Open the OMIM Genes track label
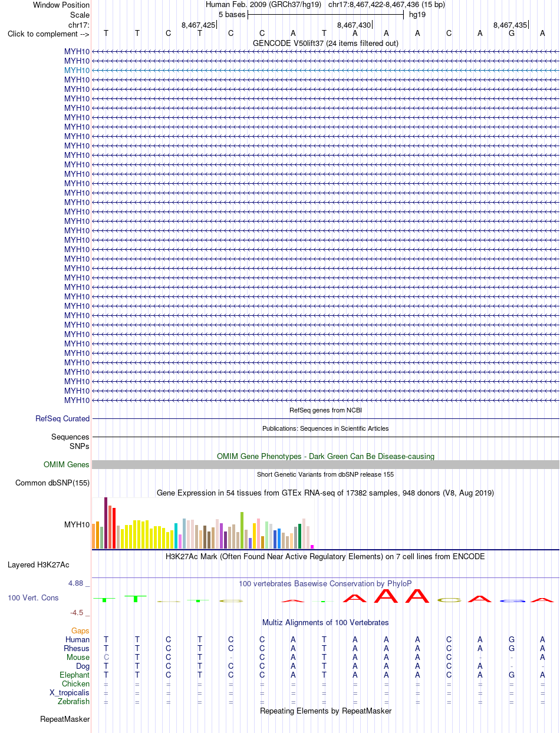The height and width of the screenshot is (733, 560). (67, 465)
